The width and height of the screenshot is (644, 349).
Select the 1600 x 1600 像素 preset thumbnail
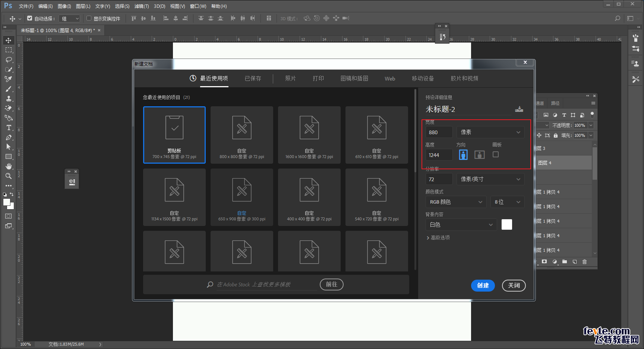[309, 135]
